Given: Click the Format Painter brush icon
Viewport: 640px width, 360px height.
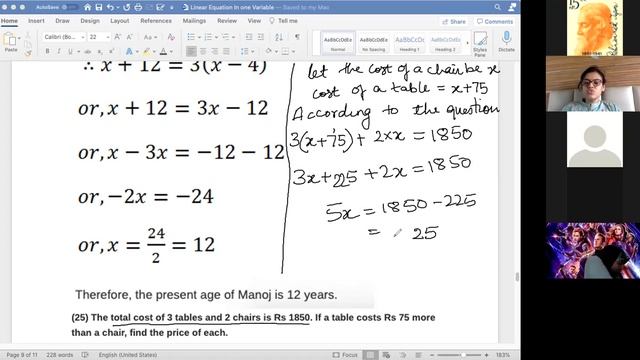Looking at the screenshot, I should 28,53.
